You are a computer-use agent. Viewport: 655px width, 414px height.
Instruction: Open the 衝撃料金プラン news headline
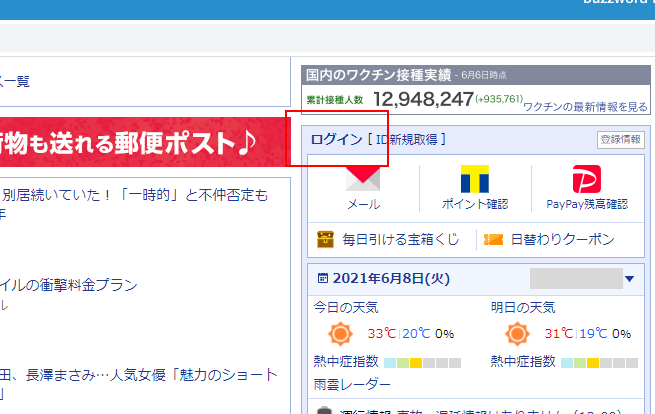tap(70, 285)
